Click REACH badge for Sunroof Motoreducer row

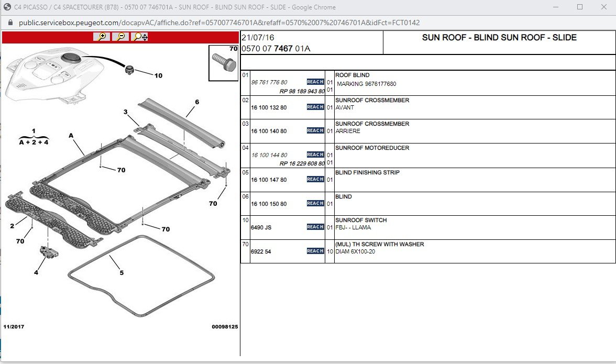click(315, 155)
